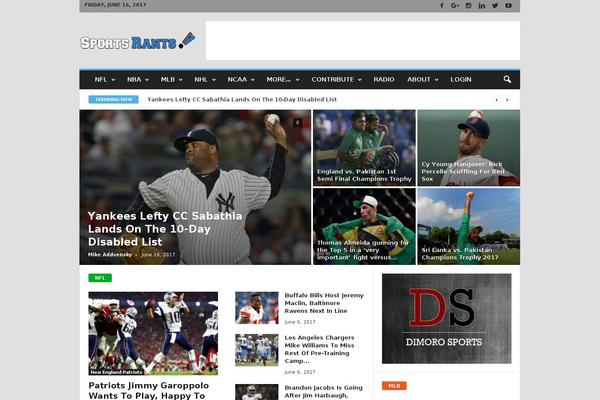Screen dimensions: 600x400
Task: Expand the NHL menu
Action: tap(205, 80)
